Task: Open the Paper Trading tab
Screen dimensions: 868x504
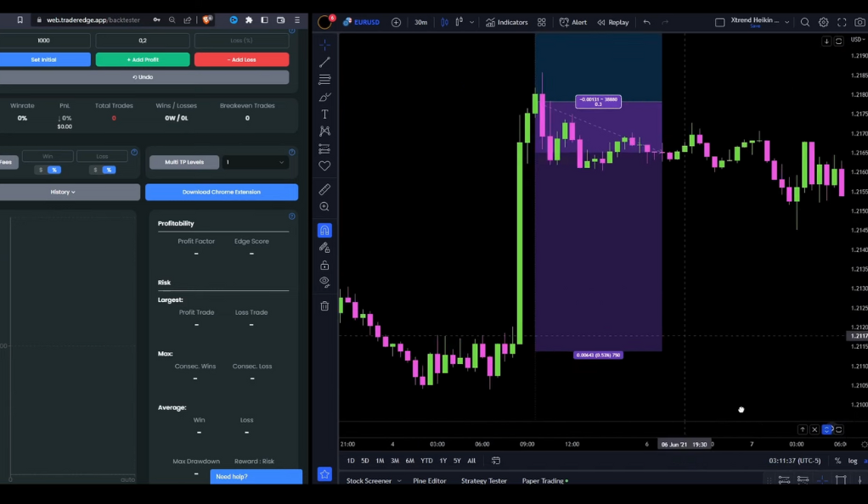Action: [x=544, y=481]
